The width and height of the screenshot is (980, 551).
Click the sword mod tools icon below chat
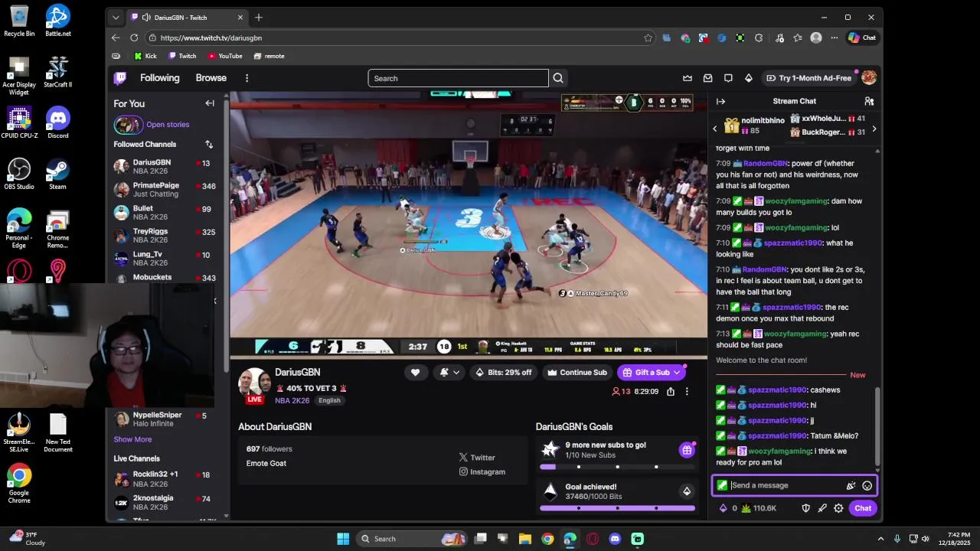(x=822, y=508)
